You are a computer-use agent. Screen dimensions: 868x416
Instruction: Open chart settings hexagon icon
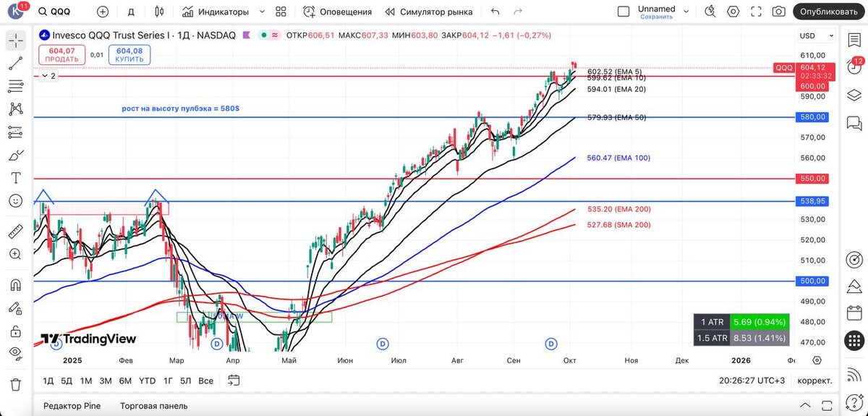(x=733, y=12)
